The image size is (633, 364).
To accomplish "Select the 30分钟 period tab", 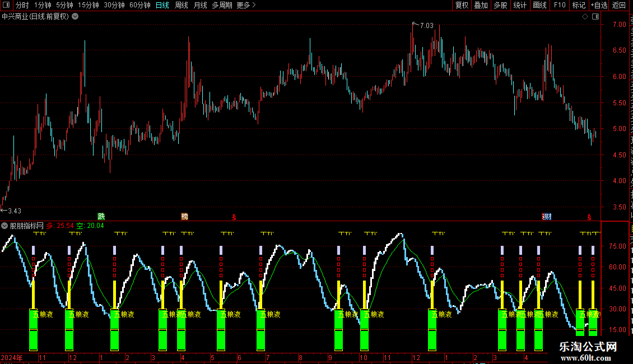I will click(114, 5).
